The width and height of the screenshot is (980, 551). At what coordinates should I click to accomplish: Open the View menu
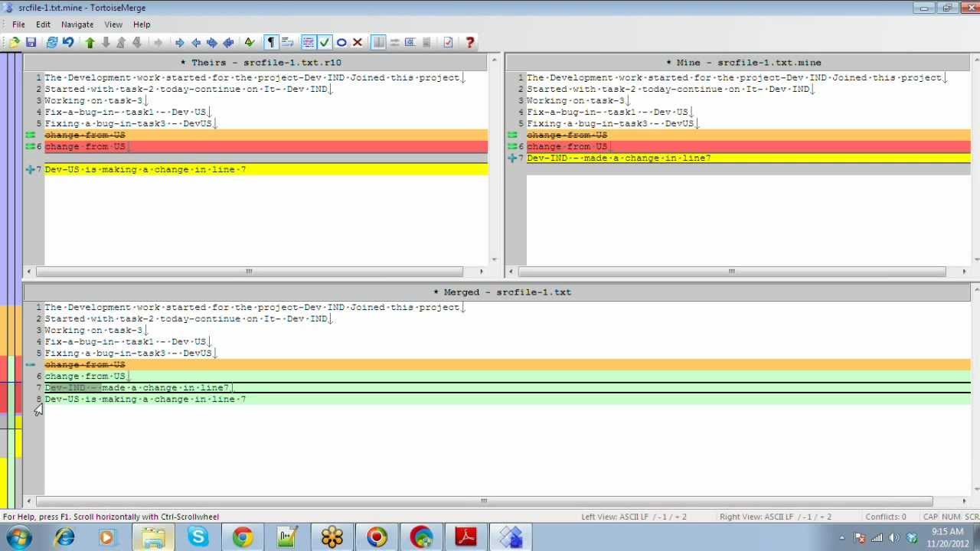point(113,24)
